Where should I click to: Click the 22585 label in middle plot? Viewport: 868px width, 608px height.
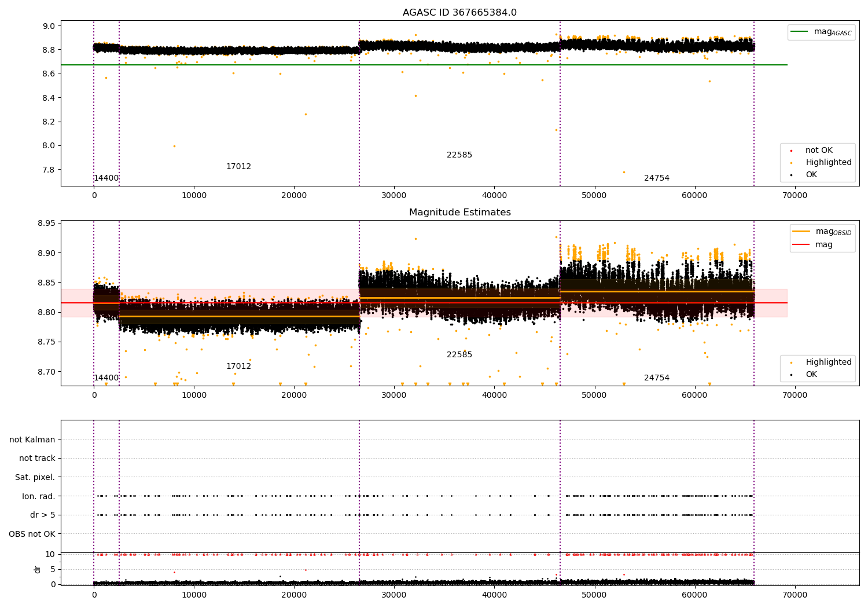[459, 355]
